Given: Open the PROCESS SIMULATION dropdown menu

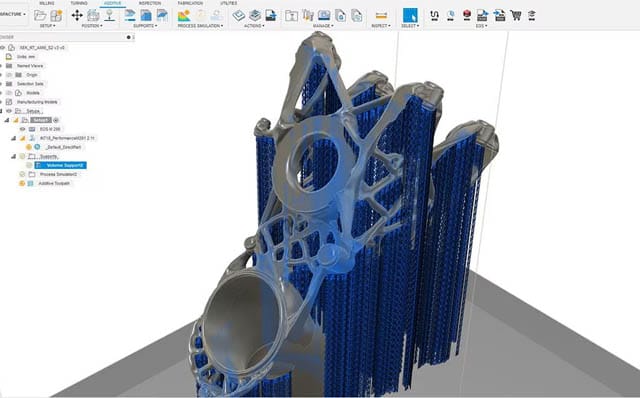Looking at the screenshot, I should coord(200,26).
